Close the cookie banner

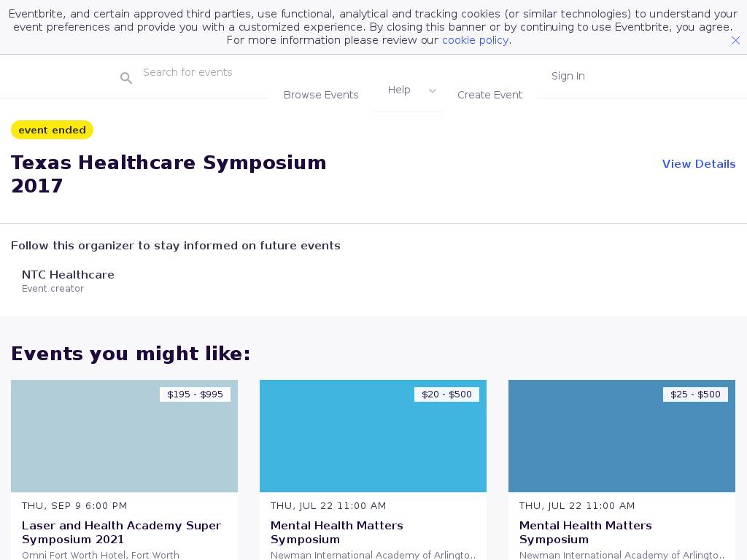735,41
